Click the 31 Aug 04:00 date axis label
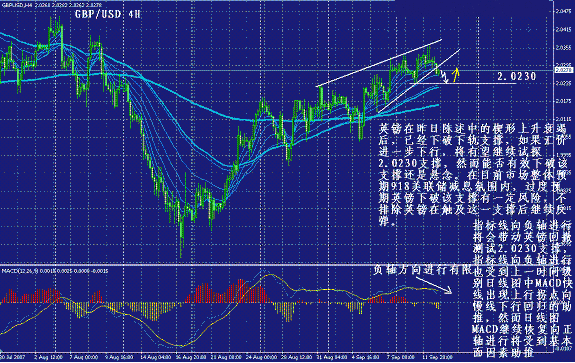575x363 pixels. (x=332, y=357)
